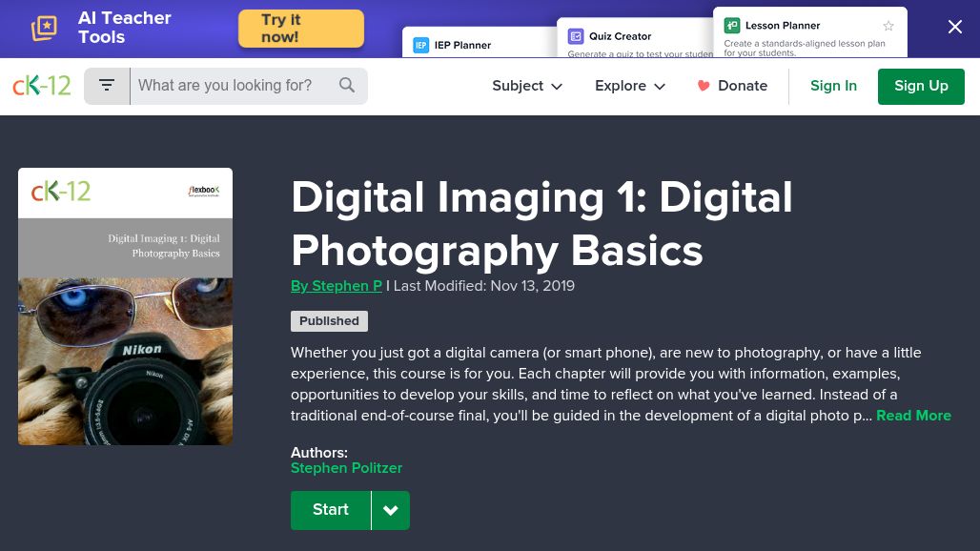Click the AI Teacher Tools icon
980x551 pixels.
[x=44, y=29]
